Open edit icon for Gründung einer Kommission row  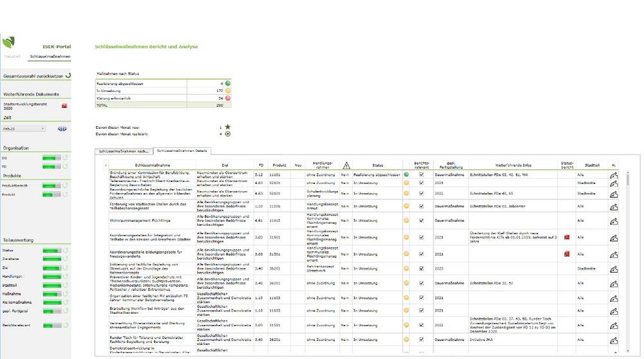pyautogui.click(x=614, y=175)
